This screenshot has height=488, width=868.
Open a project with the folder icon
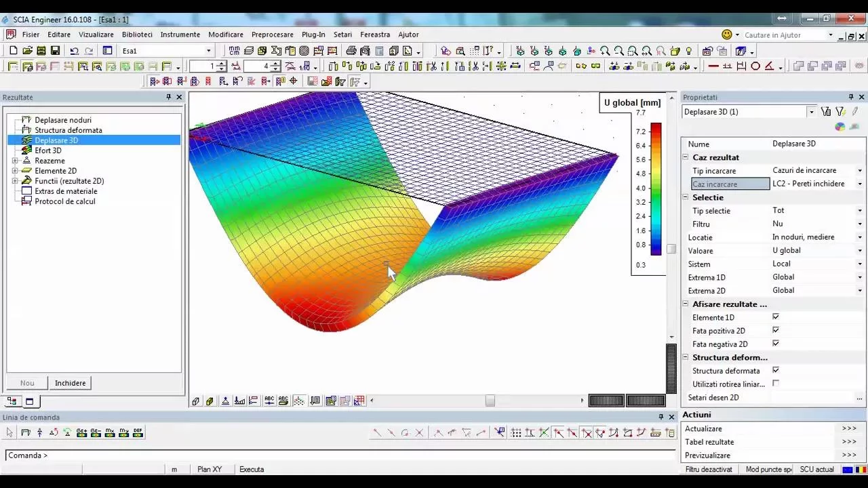click(27, 51)
